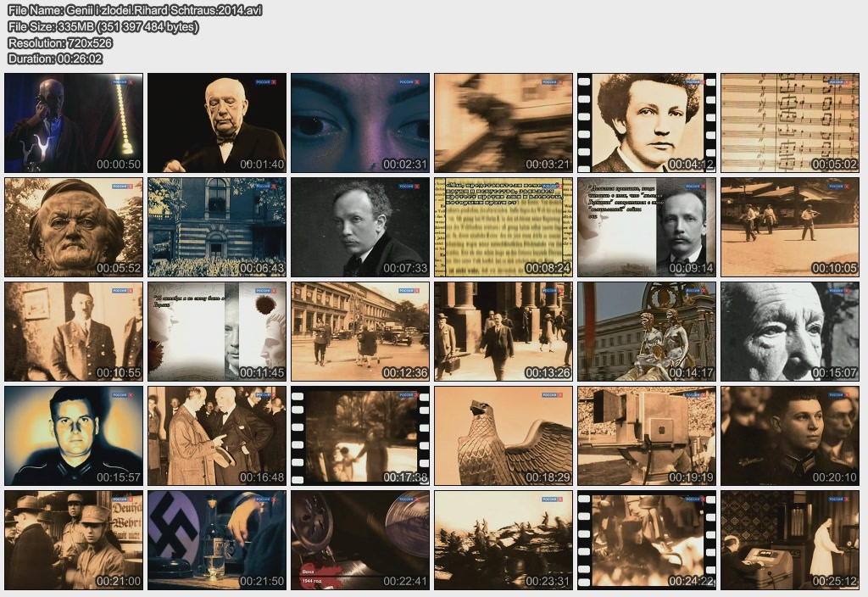Click the young man portrait at 00:04:12
The height and width of the screenshot is (597, 868).
click(647, 123)
